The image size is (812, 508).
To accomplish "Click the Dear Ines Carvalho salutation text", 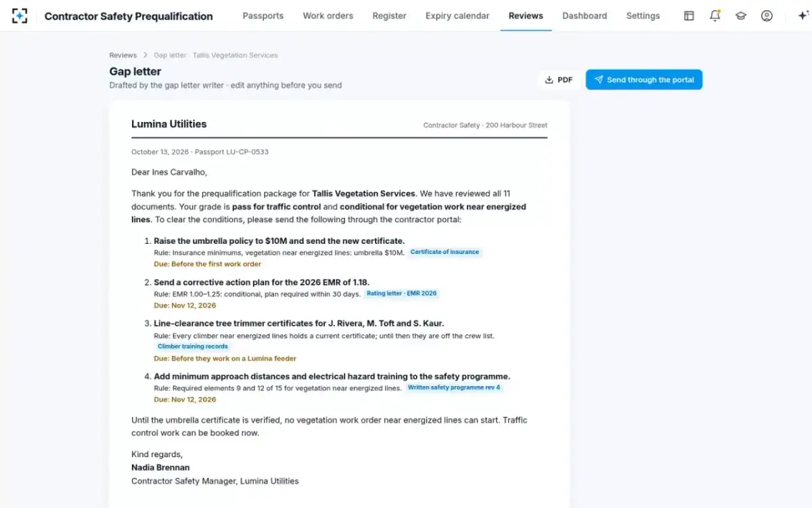I will tap(169, 172).
